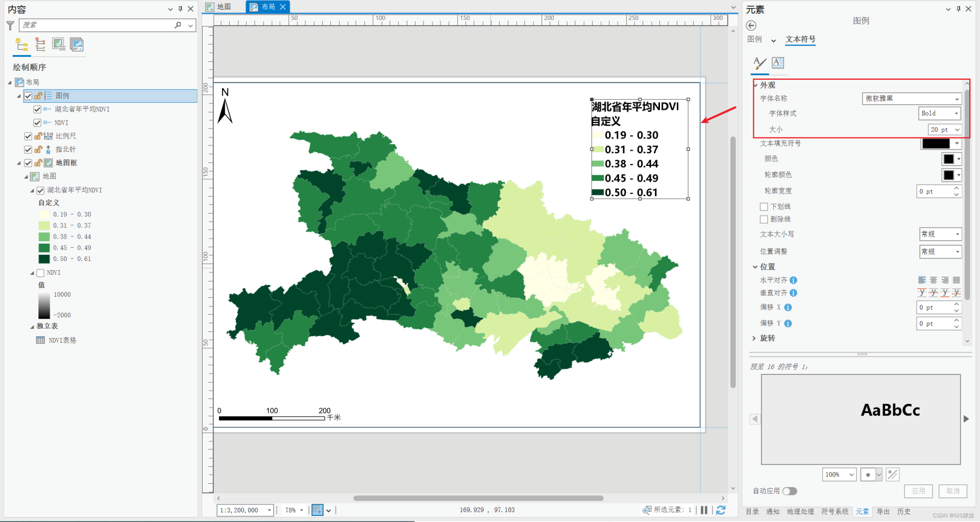Open the Formatting text symbol icon
Image resolution: width=980 pixels, height=522 pixels.
click(x=778, y=63)
